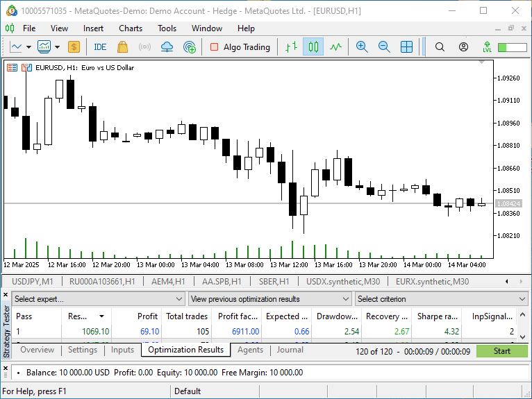Switch to the Agents tab
Image resolution: width=532 pixels, height=399 pixels.
pos(250,350)
